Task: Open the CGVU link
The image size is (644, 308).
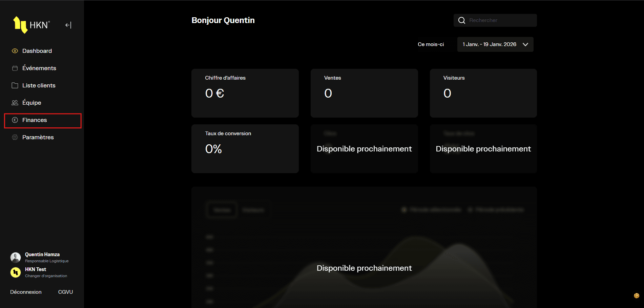Action: (65, 292)
